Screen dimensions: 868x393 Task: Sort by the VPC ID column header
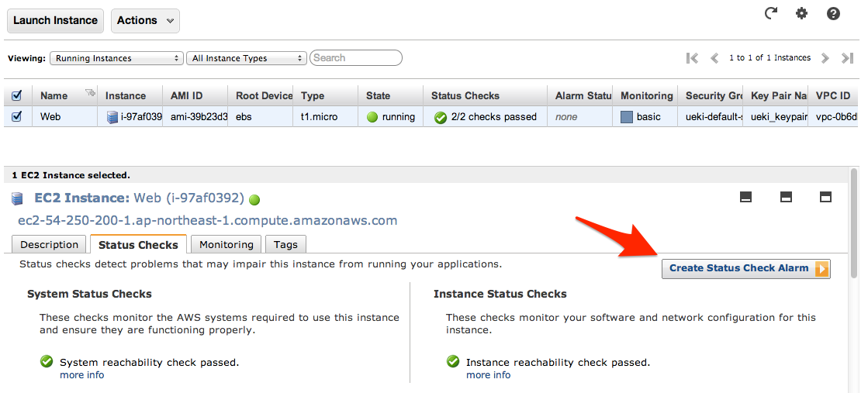point(833,96)
